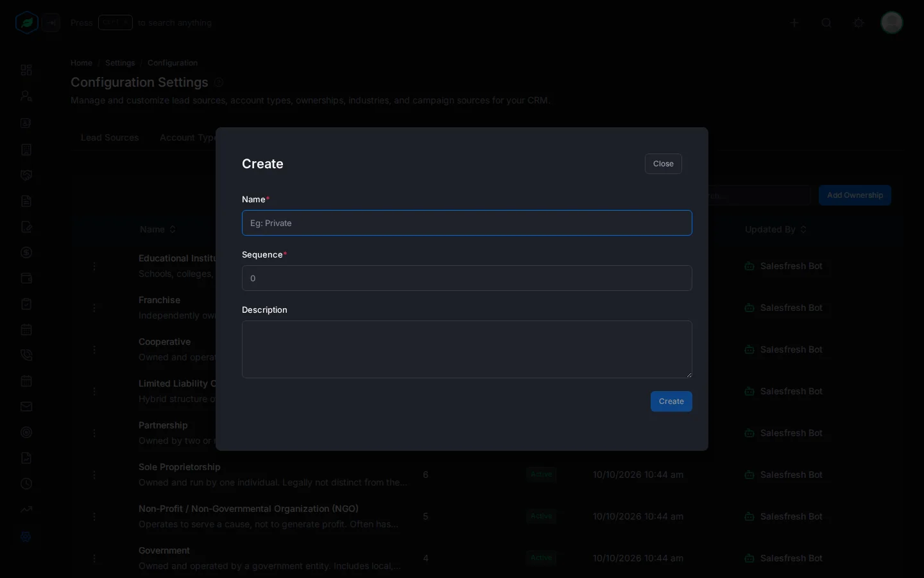924x578 pixels.
Task: Click the "Sole Proprietorship" row name
Action: 180,467
